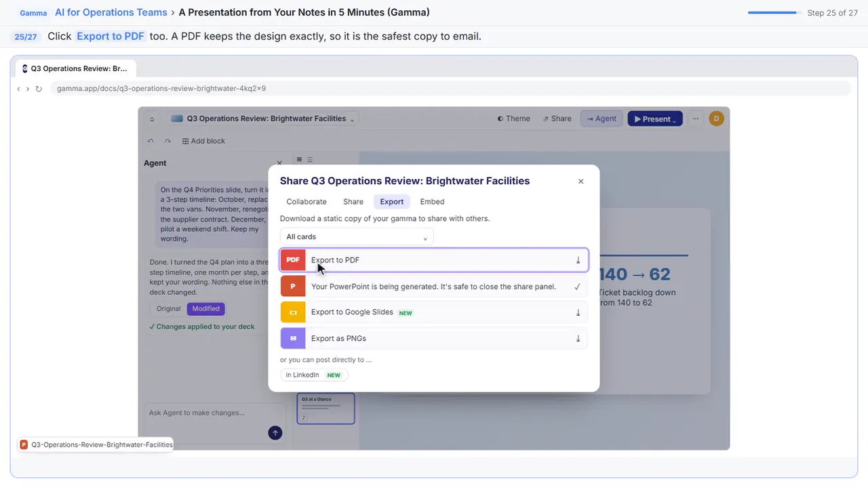Open the Theme button in toolbar
Image resolution: width=868 pixels, height=488 pixels.
pos(513,119)
